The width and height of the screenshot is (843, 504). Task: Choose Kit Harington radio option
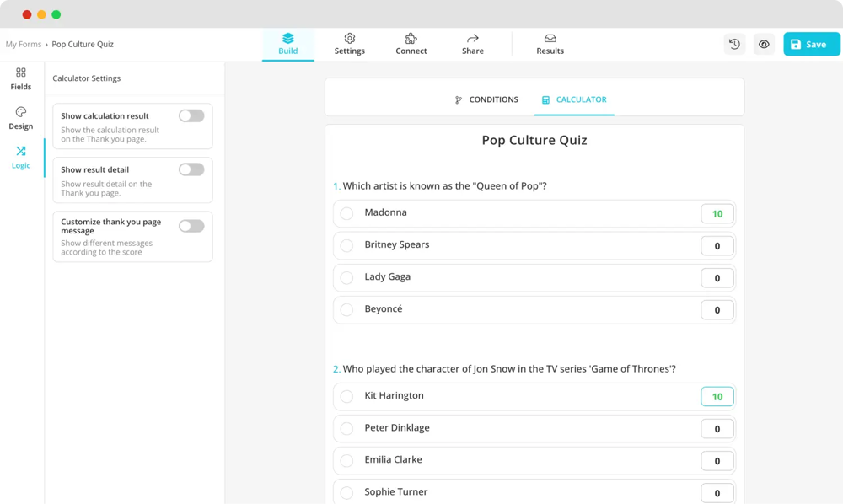tap(346, 397)
